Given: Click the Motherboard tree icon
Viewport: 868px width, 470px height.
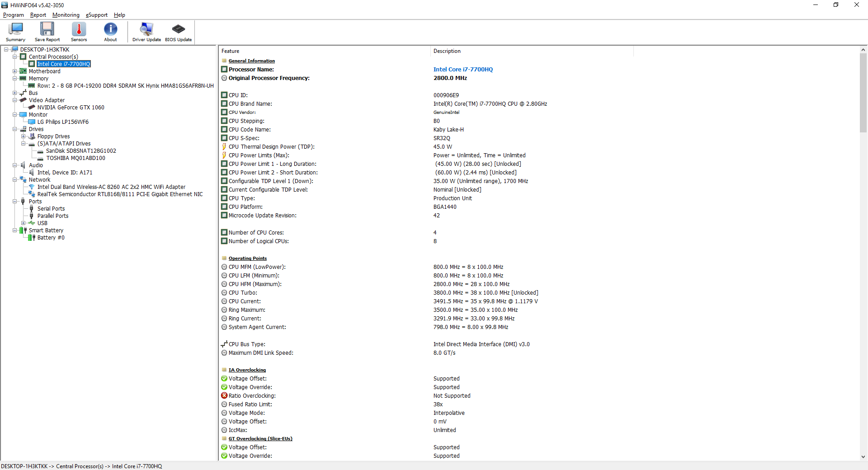Looking at the screenshot, I should click(23, 71).
